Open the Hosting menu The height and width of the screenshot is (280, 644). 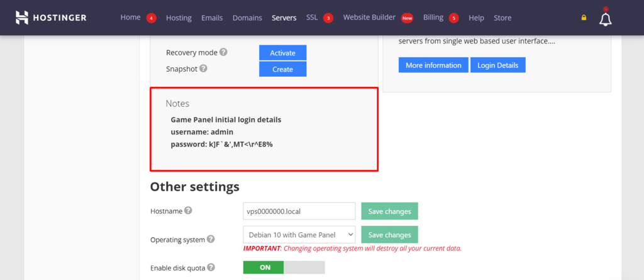point(179,18)
